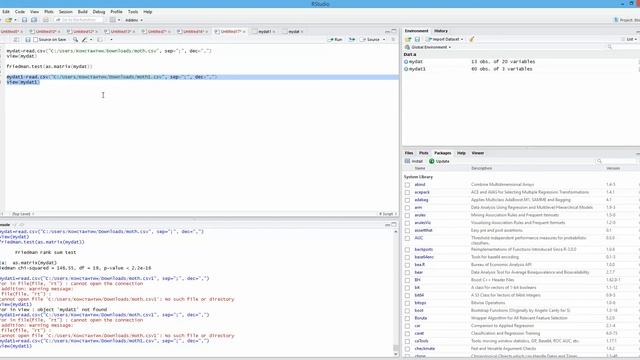View mydat1 table icon in Environment
The height and width of the screenshot is (360, 640).
coord(638,69)
